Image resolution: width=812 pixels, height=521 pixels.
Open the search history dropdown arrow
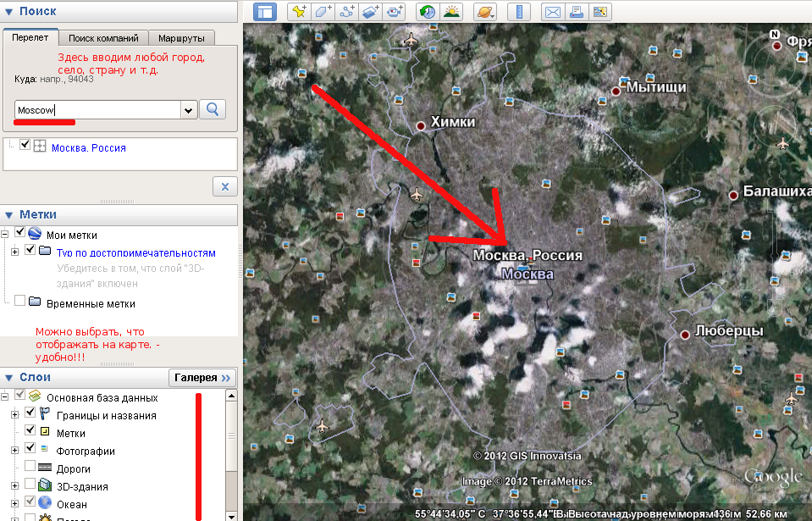(188, 109)
